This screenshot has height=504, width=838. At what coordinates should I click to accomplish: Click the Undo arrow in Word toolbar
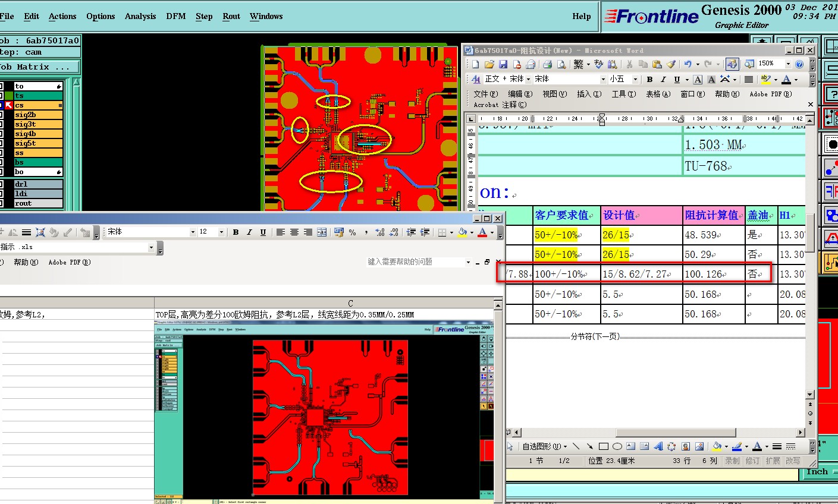(x=688, y=64)
